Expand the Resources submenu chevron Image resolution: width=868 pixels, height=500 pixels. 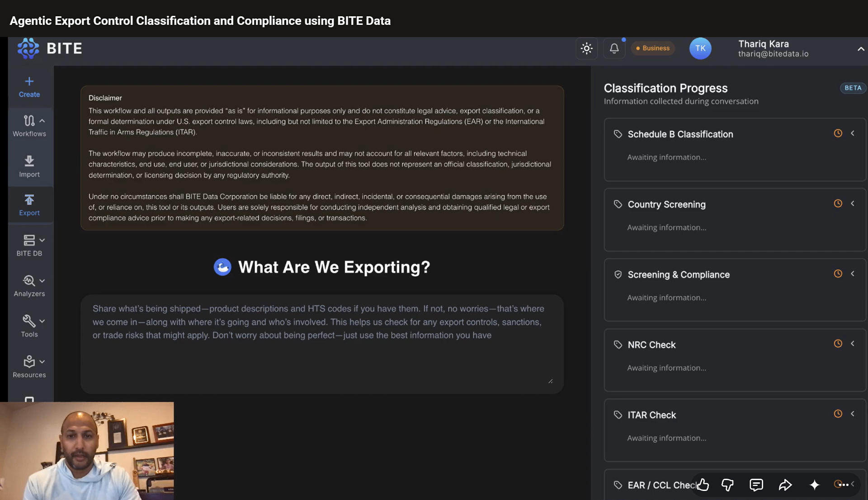(42, 362)
